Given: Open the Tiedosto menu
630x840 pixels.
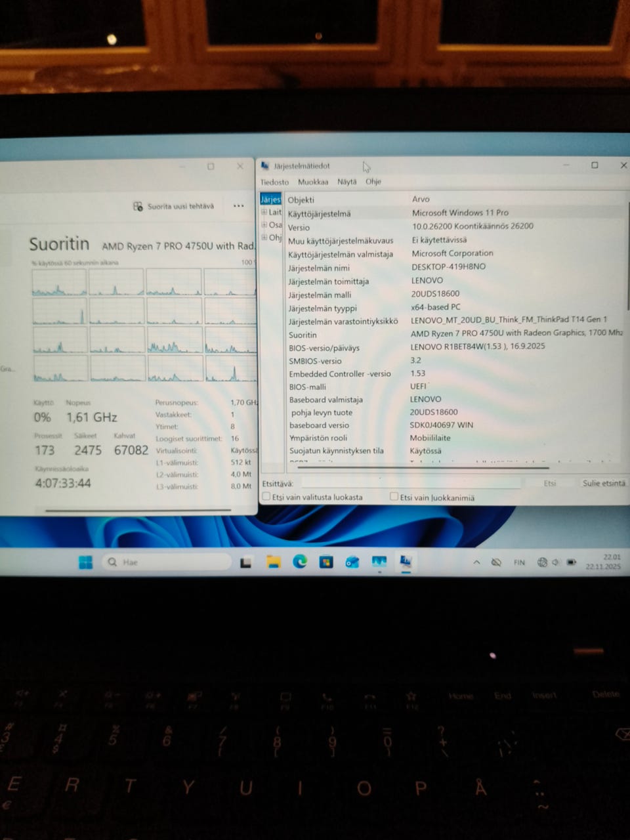Looking at the screenshot, I should pyautogui.click(x=274, y=182).
